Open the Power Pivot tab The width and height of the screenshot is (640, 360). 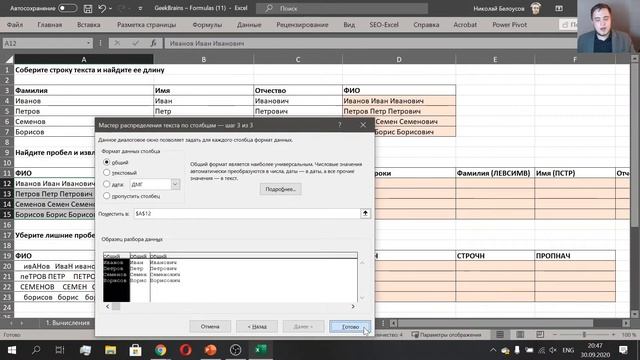(x=509, y=25)
